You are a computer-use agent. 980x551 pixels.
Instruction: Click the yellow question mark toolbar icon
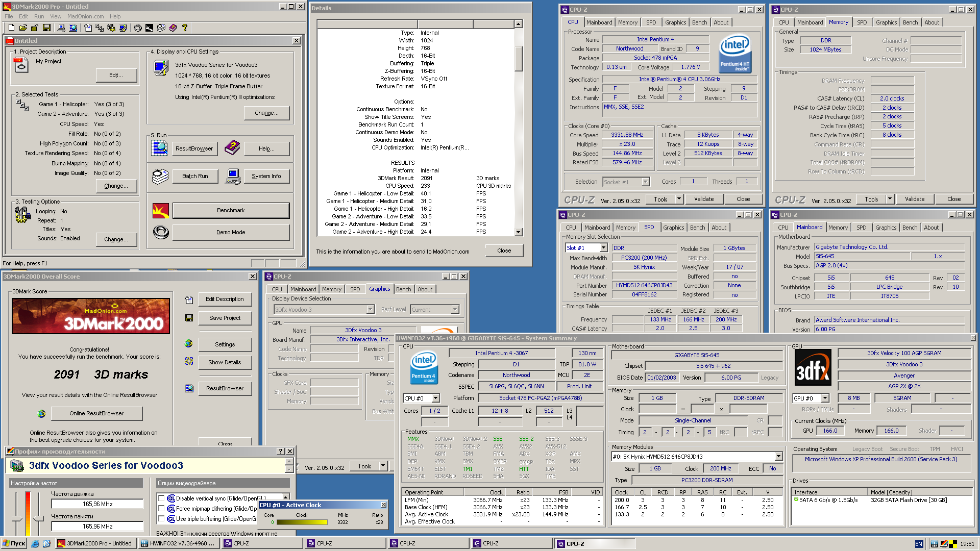(x=185, y=28)
